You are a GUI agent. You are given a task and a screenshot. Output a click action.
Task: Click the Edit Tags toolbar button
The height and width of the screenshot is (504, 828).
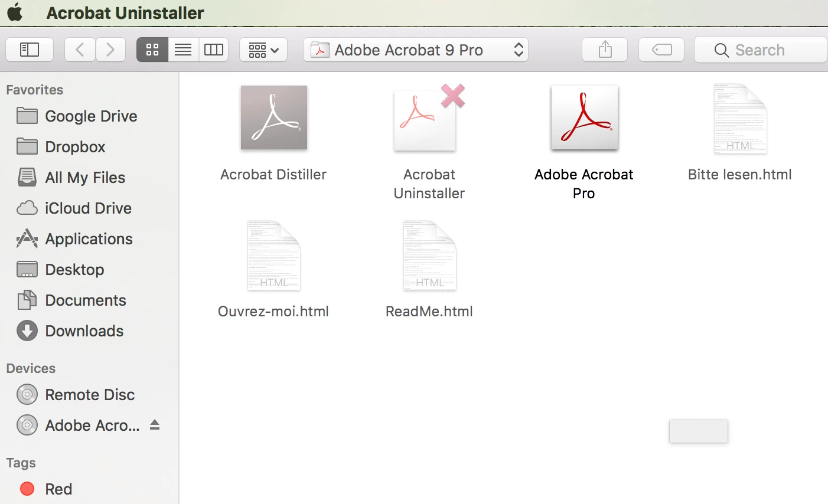661,50
